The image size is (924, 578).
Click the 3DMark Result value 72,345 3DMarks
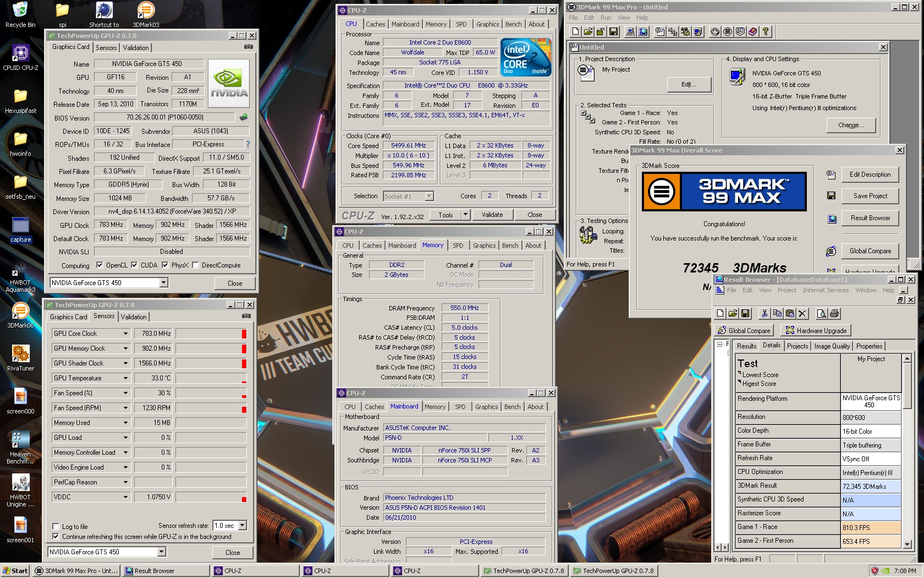coord(871,486)
